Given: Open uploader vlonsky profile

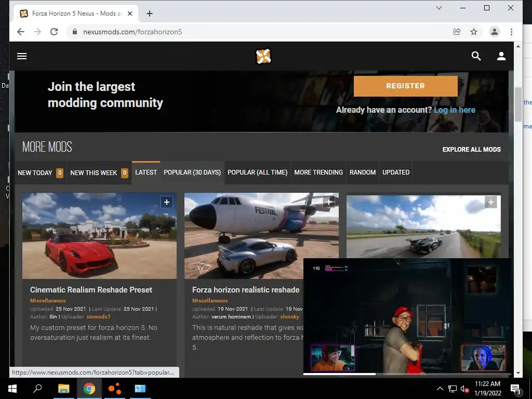Looking at the screenshot, I should coord(290,317).
